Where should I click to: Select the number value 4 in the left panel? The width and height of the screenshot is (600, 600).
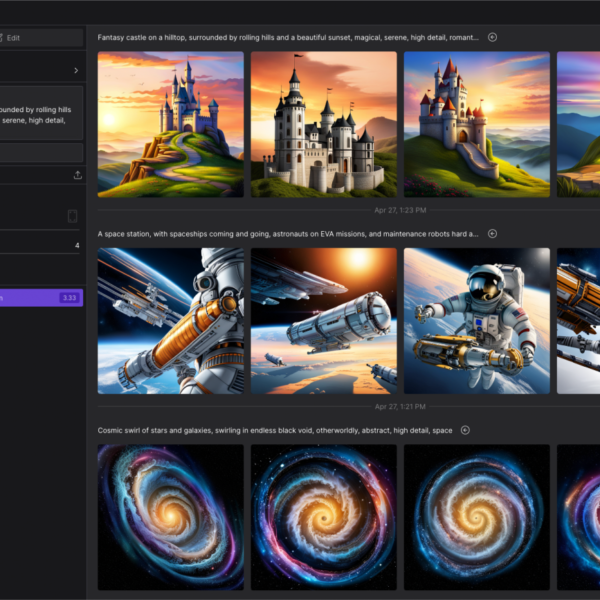coord(77,245)
